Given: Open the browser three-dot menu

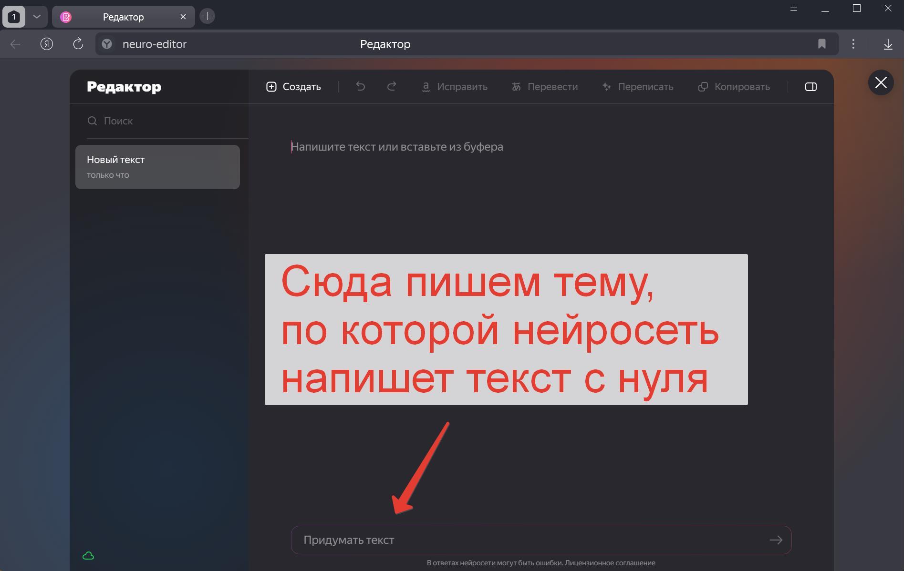Looking at the screenshot, I should (853, 44).
